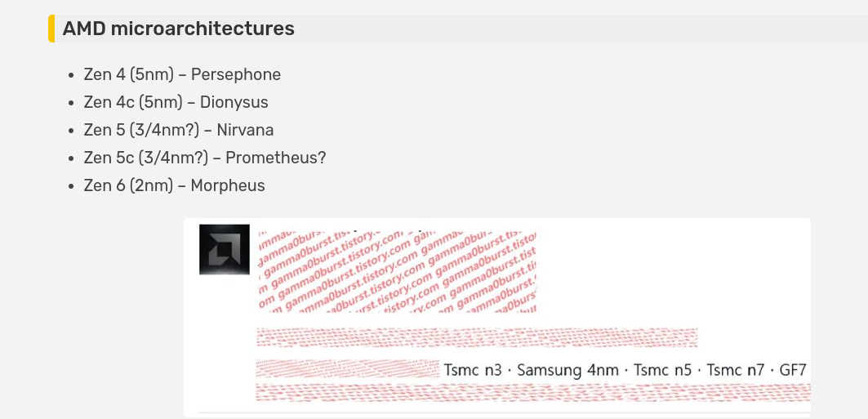
Task: Click the 'Tsmc n3' text in screenshot
Action: click(473, 370)
